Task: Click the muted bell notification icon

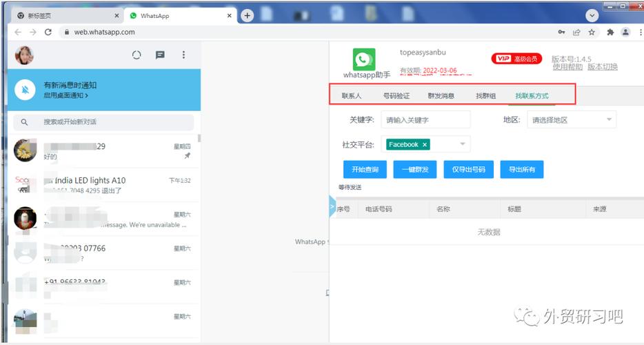Action: point(25,90)
